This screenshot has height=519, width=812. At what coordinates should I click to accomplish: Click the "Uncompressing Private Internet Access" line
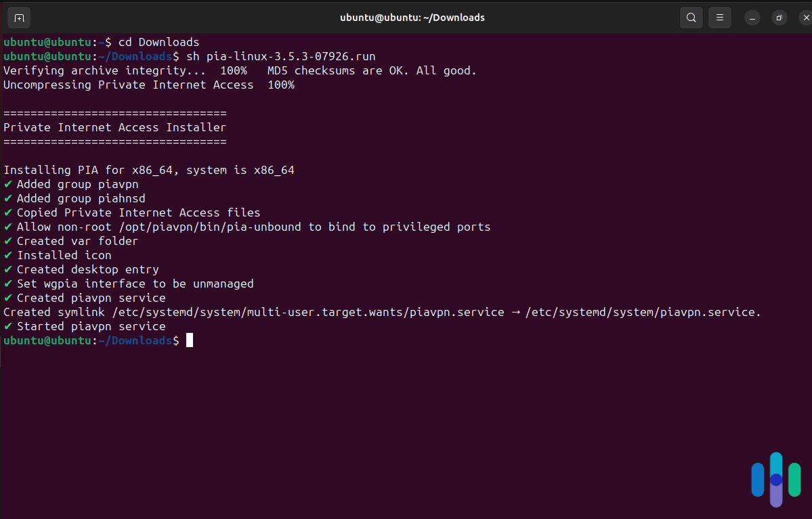coord(127,85)
